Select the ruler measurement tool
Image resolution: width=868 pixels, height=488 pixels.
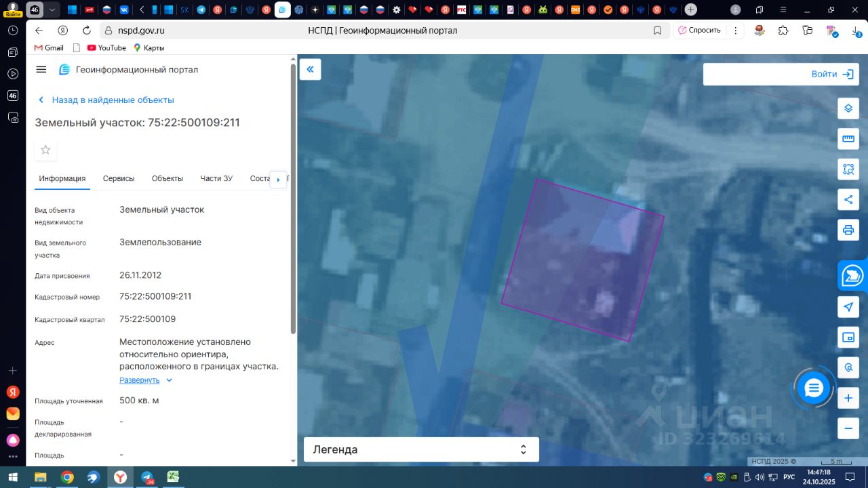point(848,139)
